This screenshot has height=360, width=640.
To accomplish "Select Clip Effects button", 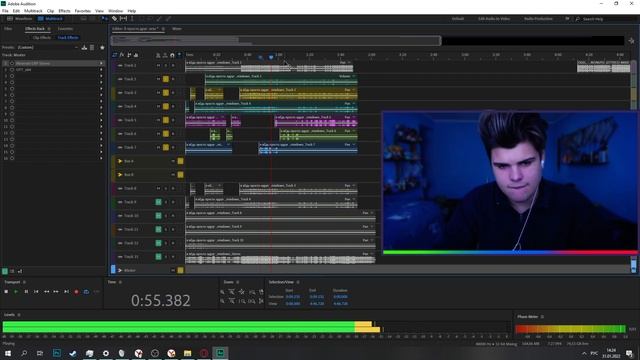I will click(x=42, y=38).
